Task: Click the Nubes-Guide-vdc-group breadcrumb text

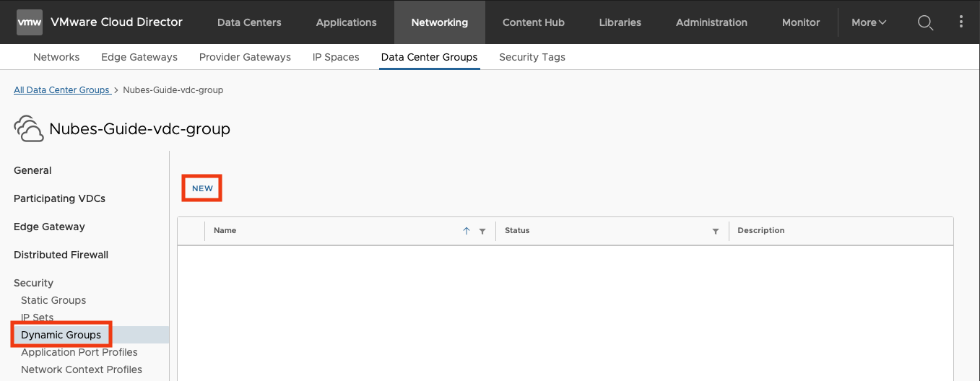Action: (173, 90)
